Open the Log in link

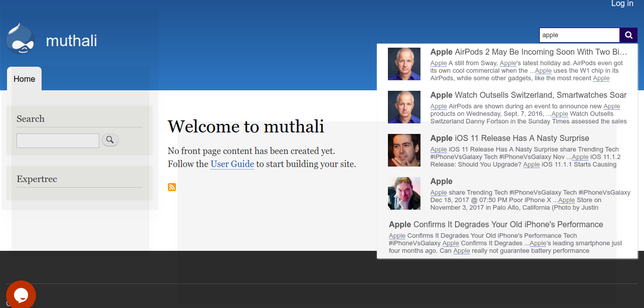(622, 4)
